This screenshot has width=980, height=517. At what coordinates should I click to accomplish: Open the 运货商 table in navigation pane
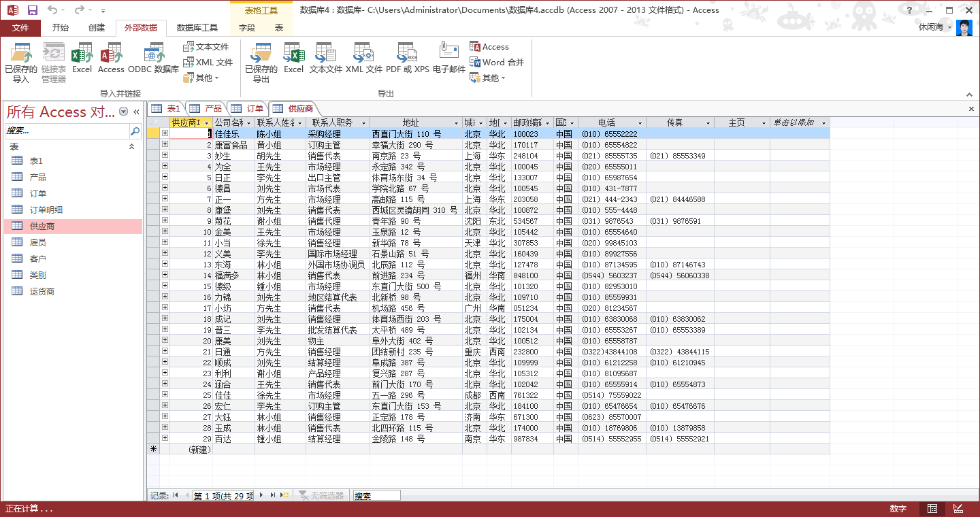click(x=73, y=291)
